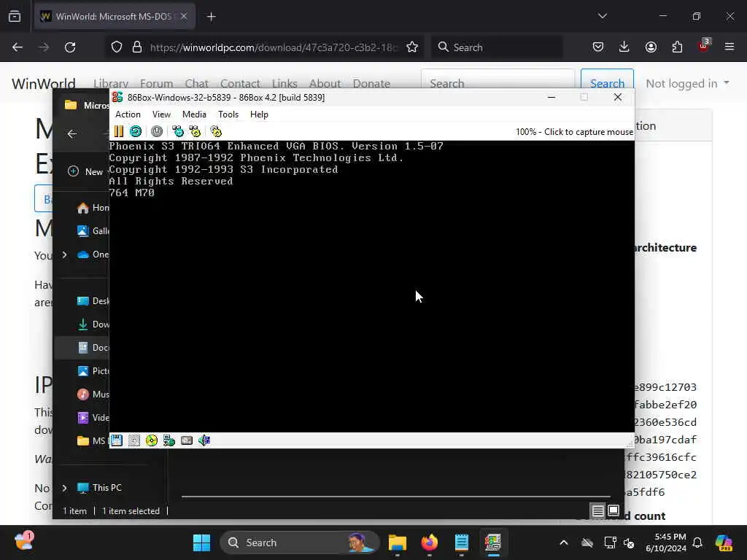Go back in File Explorer window

(72, 134)
